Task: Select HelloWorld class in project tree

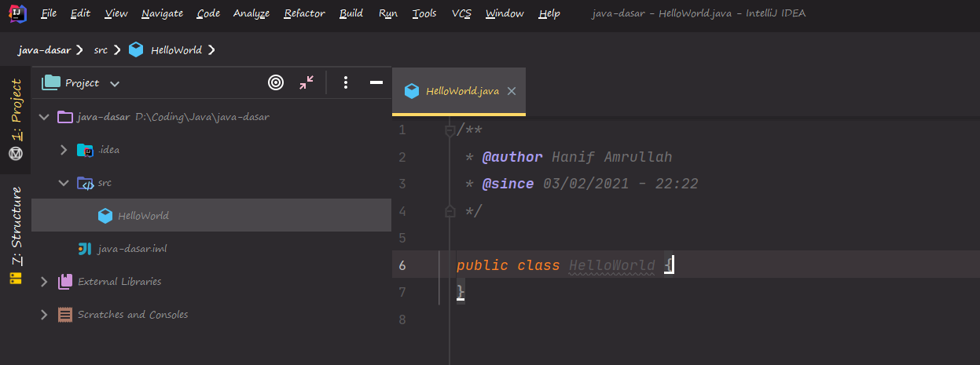Action: [x=211, y=216]
